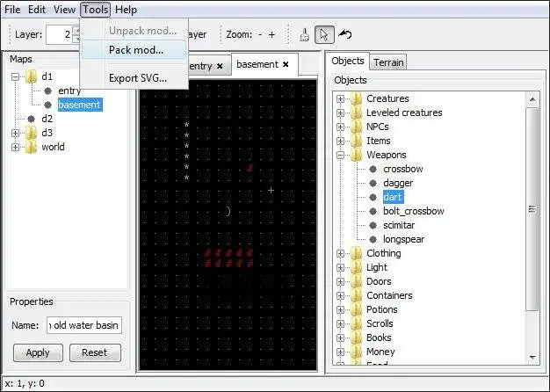
Task: Close the basement tab
Action: point(286,64)
